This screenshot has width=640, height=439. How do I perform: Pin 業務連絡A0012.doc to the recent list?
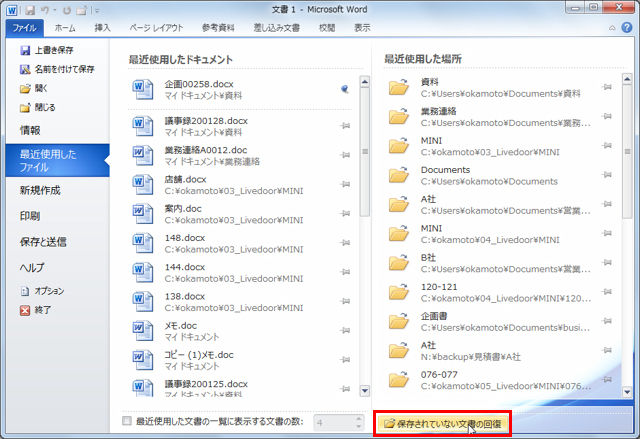pos(345,155)
